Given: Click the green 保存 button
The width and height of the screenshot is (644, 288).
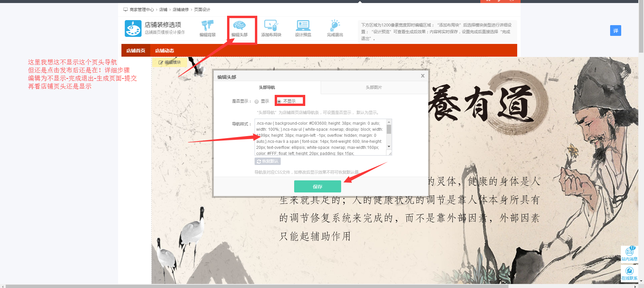Looking at the screenshot, I should coord(317,186).
